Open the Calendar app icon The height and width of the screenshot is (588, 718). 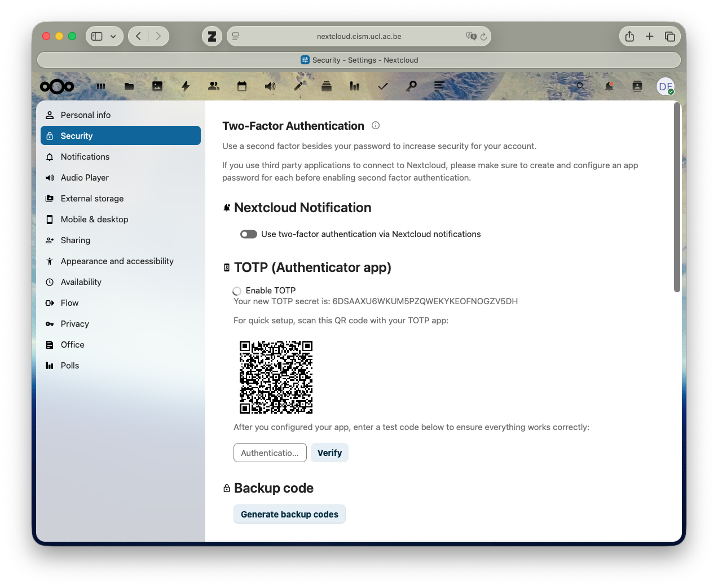point(242,86)
